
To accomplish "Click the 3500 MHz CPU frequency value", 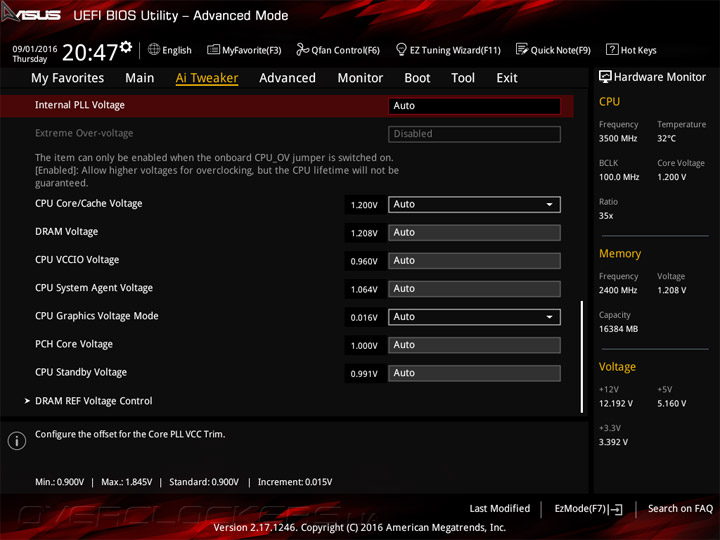I will click(x=618, y=138).
